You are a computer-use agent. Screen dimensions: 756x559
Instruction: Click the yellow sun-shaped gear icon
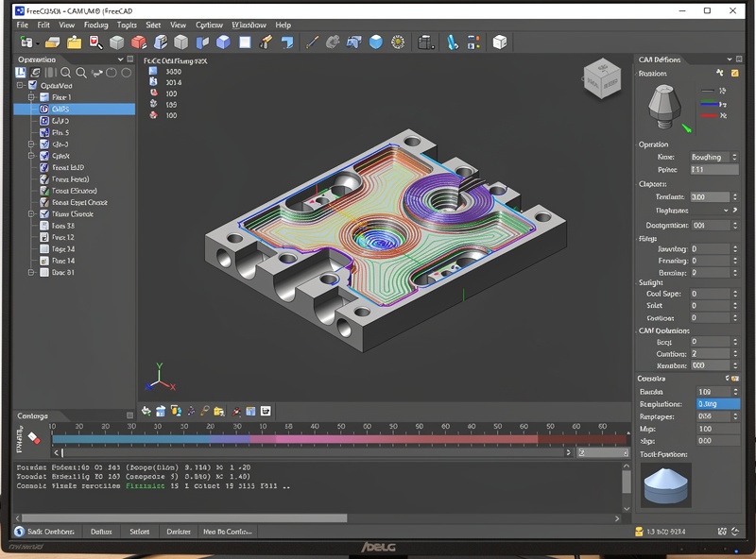[398, 42]
